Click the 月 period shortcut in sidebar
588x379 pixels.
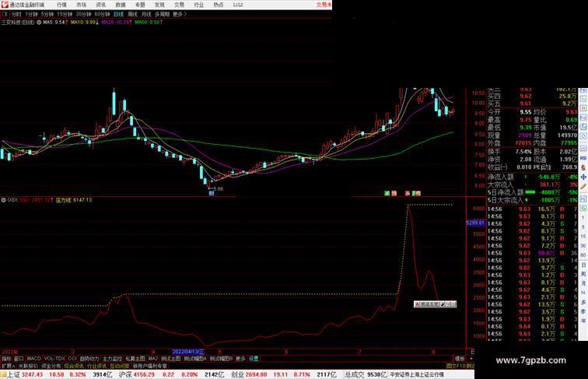pos(583,283)
